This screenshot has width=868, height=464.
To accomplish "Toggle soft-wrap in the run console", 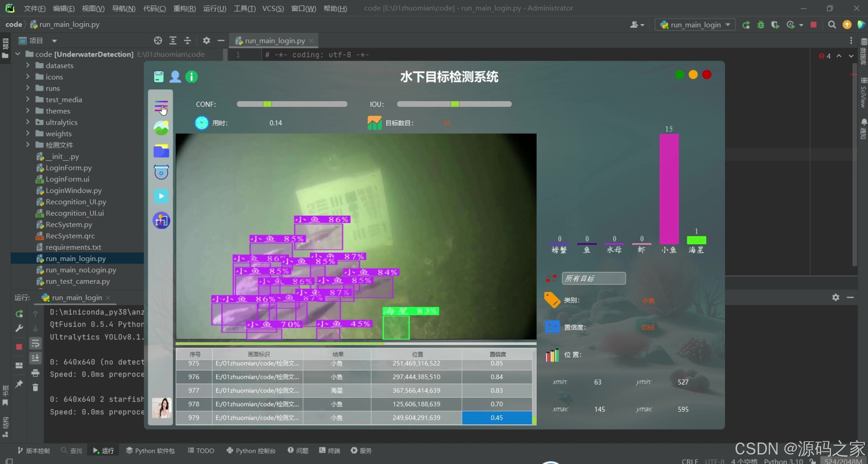I will coord(35,343).
